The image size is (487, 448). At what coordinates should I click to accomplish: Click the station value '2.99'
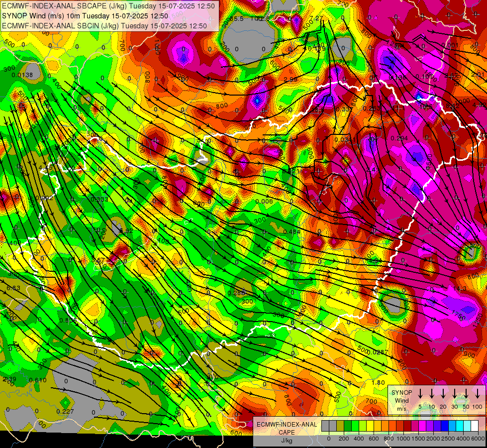tap(291, 79)
